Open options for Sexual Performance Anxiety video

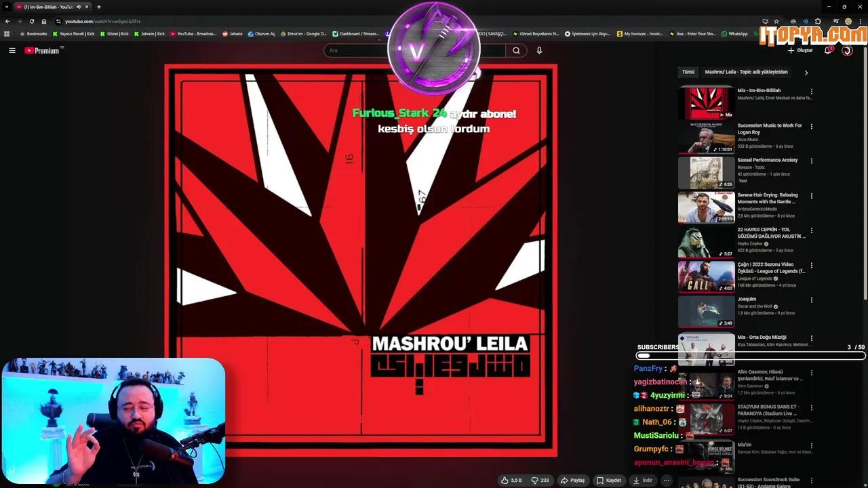(812, 161)
